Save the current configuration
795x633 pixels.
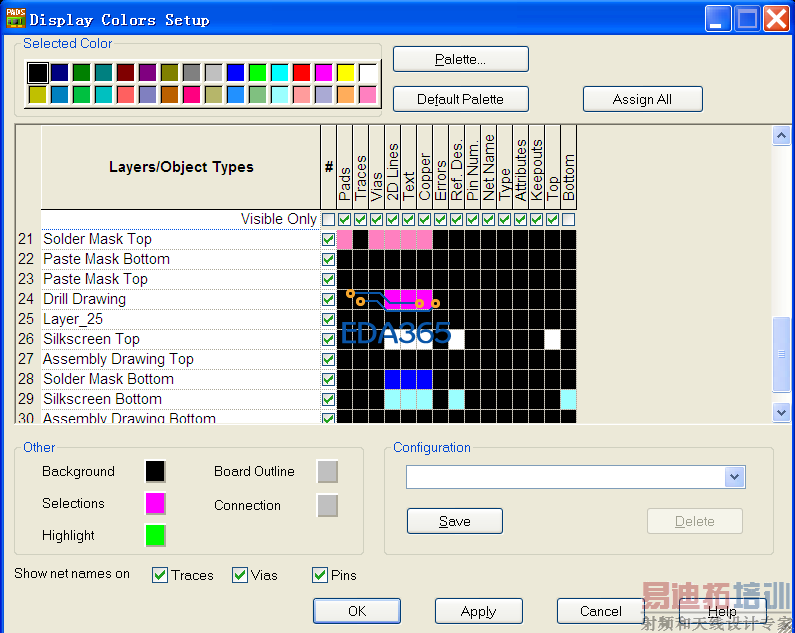pos(455,521)
